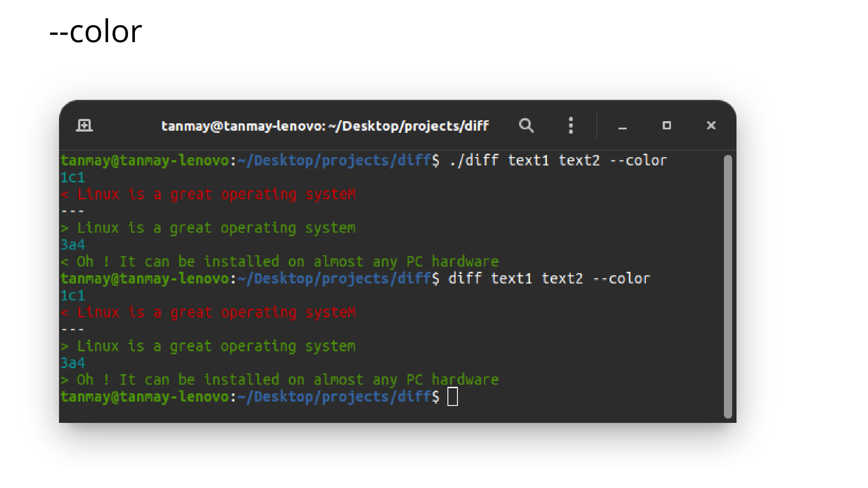Minimize the terminal window
Image resolution: width=868 pixels, height=488 pixels.
(622, 126)
